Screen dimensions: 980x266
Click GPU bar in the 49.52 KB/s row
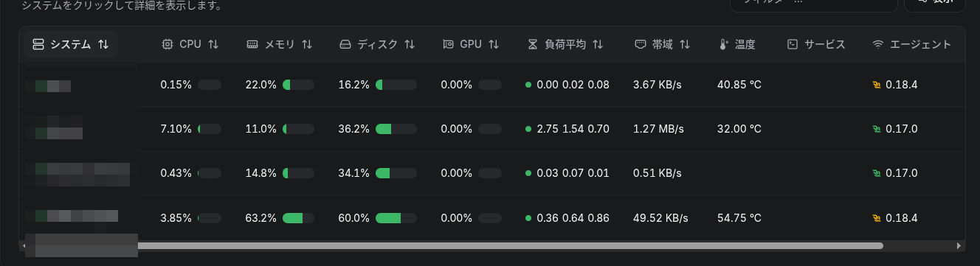[490, 218]
